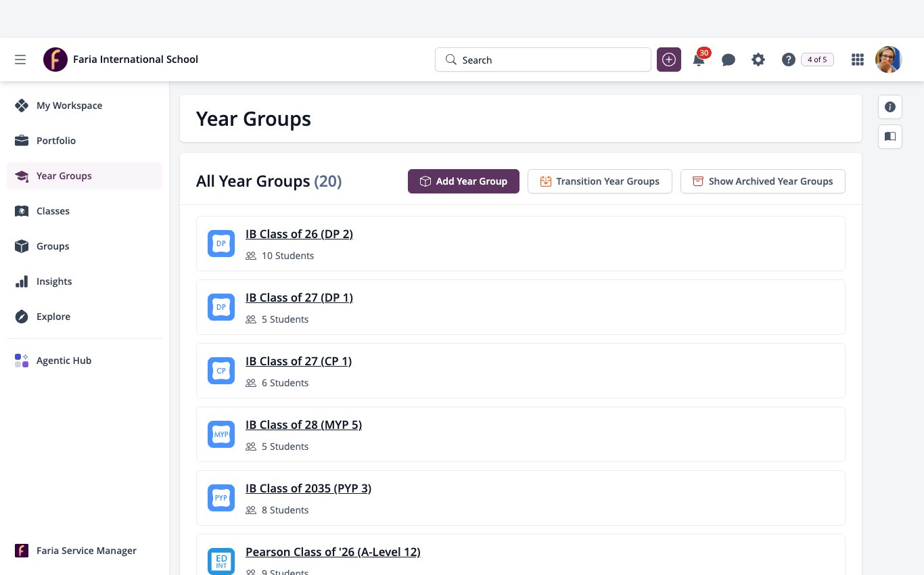Screen dimensions: 924x575
Task: Click the Faria school logo icon
Action: [55, 60]
